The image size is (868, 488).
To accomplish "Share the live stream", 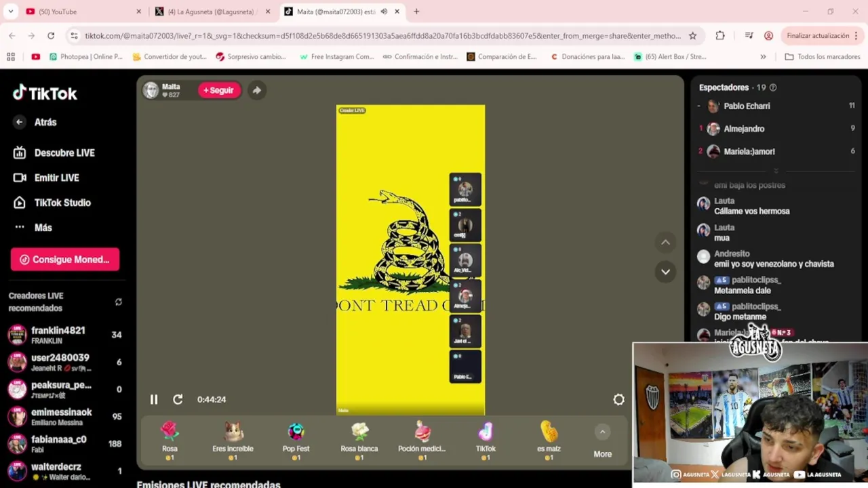I will tap(257, 90).
